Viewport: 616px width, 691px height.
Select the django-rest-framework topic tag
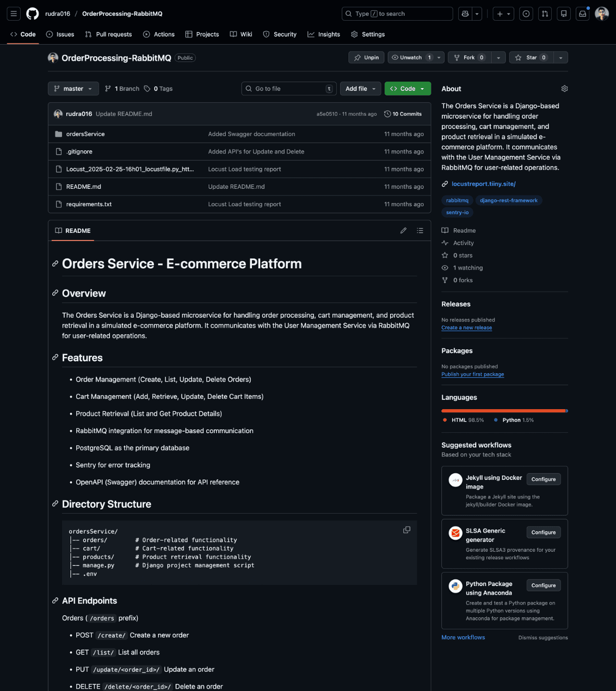coord(509,200)
